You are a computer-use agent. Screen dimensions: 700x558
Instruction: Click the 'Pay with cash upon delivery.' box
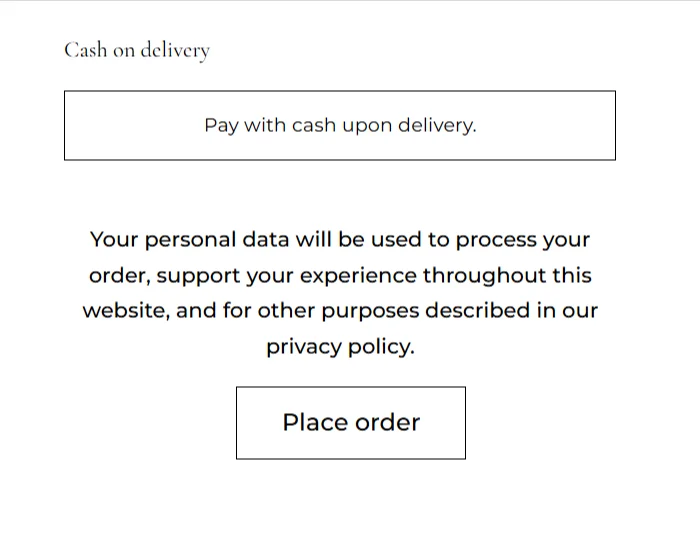click(x=340, y=126)
